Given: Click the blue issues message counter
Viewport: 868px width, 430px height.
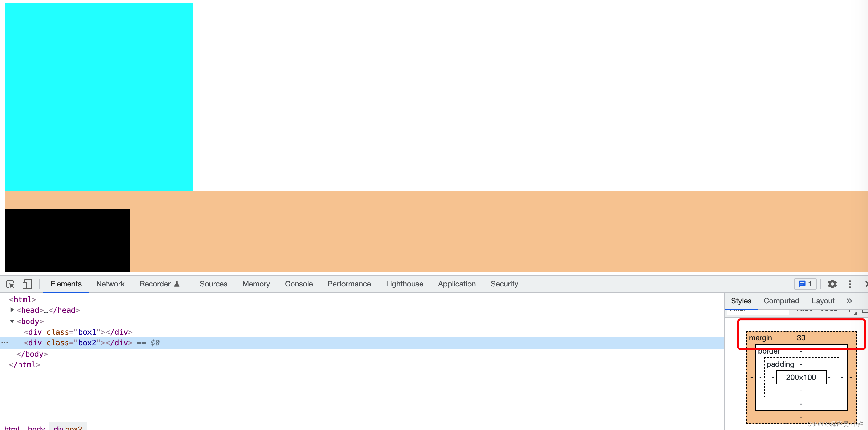Looking at the screenshot, I should tap(805, 284).
